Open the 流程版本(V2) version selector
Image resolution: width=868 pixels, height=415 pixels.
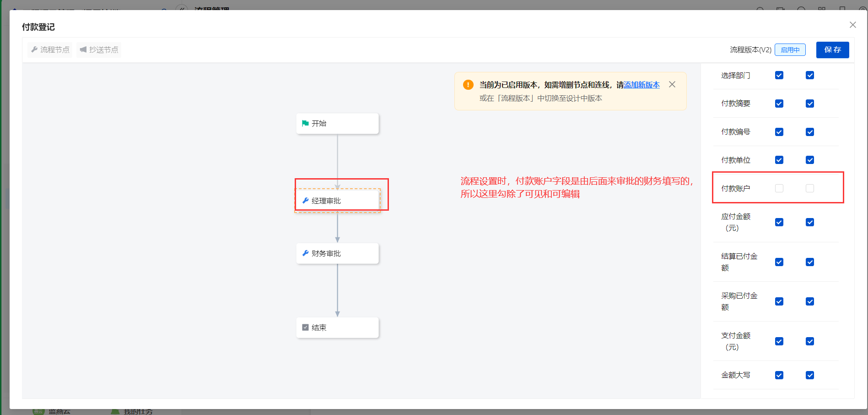(x=750, y=50)
